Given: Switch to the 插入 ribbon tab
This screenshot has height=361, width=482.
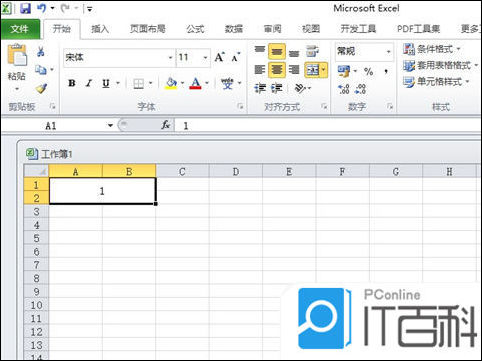Looking at the screenshot, I should [x=100, y=29].
